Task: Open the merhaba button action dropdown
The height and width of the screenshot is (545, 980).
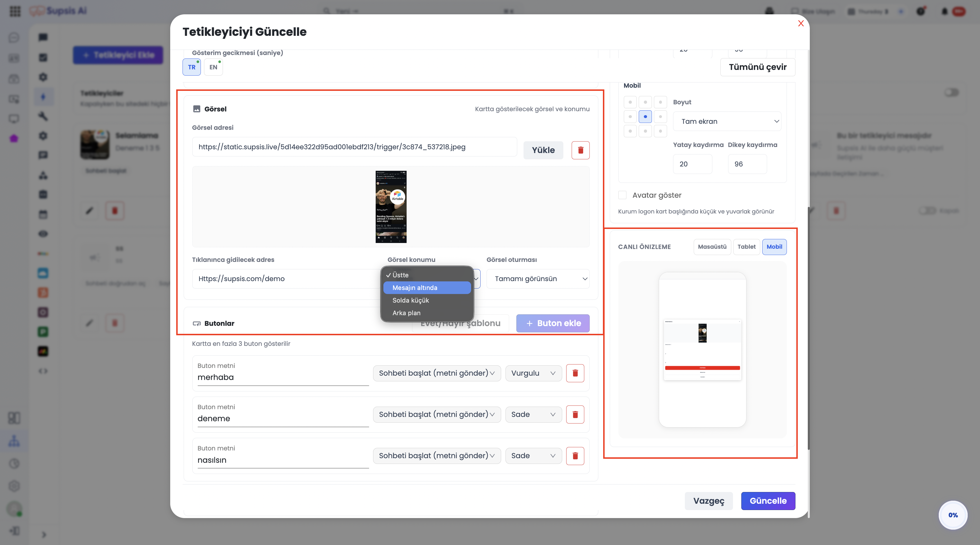Action: coord(437,373)
